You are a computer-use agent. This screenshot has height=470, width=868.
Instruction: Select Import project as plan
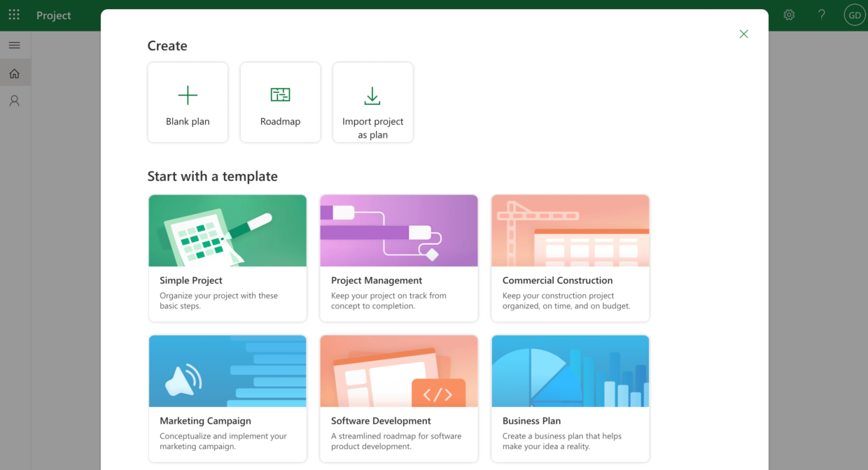coord(372,102)
